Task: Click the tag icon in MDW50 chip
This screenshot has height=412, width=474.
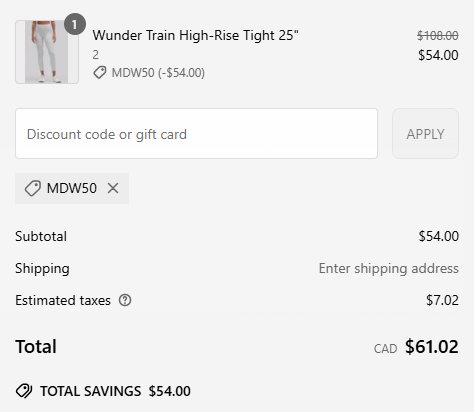Action: [x=33, y=188]
